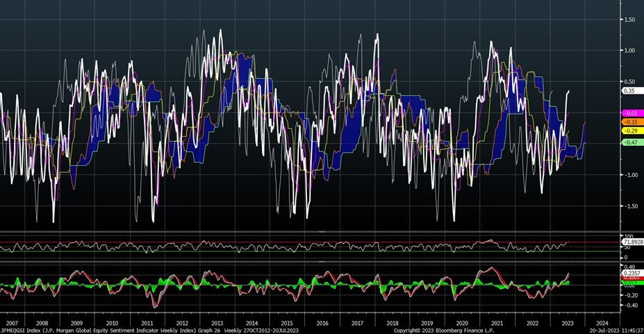644x334 pixels.
Task: Click the yellow -0.29 value tag
Action: [632, 131]
